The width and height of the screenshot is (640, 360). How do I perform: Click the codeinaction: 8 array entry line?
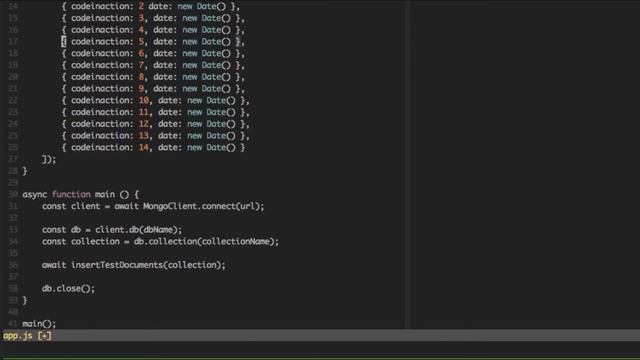tap(153, 77)
